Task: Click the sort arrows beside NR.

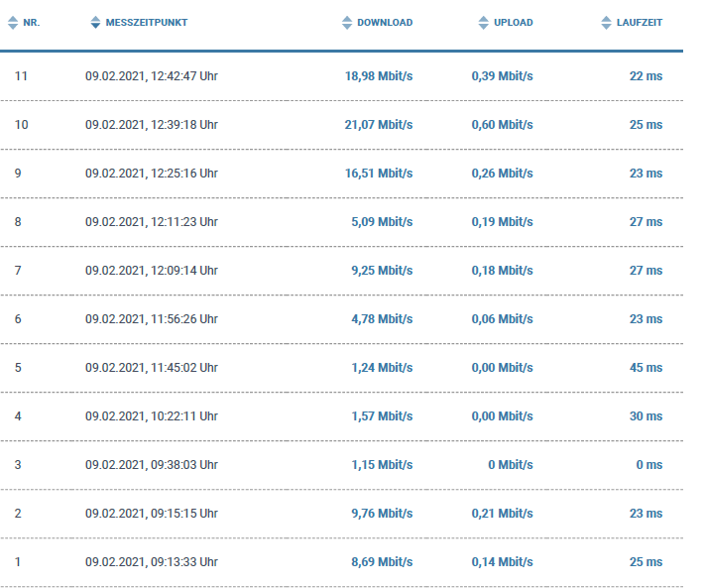Action: 13,22
